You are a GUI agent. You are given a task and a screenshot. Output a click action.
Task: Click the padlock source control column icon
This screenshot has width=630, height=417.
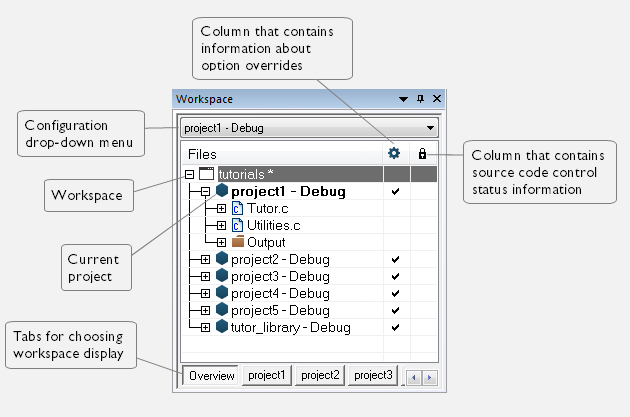(422, 154)
